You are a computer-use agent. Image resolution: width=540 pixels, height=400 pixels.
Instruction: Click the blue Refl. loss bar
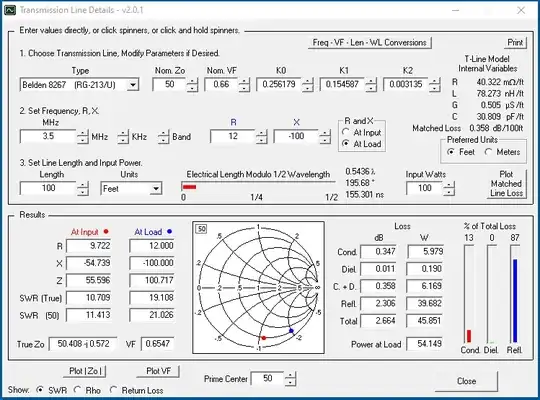[x=515, y=301]
